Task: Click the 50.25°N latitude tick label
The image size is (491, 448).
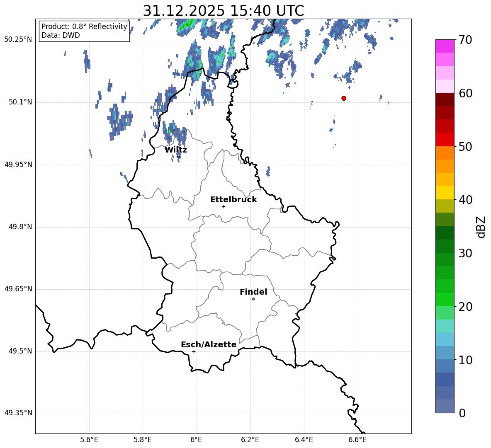Action: (18, 40)
